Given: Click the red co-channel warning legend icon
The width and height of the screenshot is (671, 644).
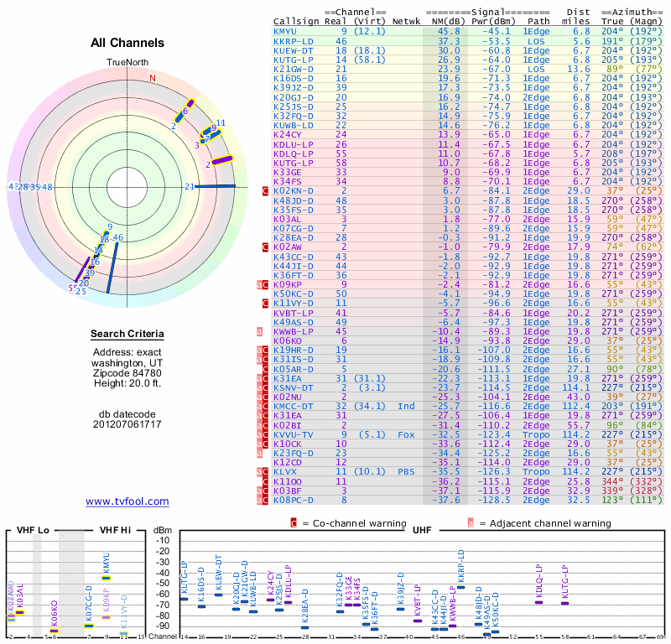Looking at the screenshot, I should point(294,522).
